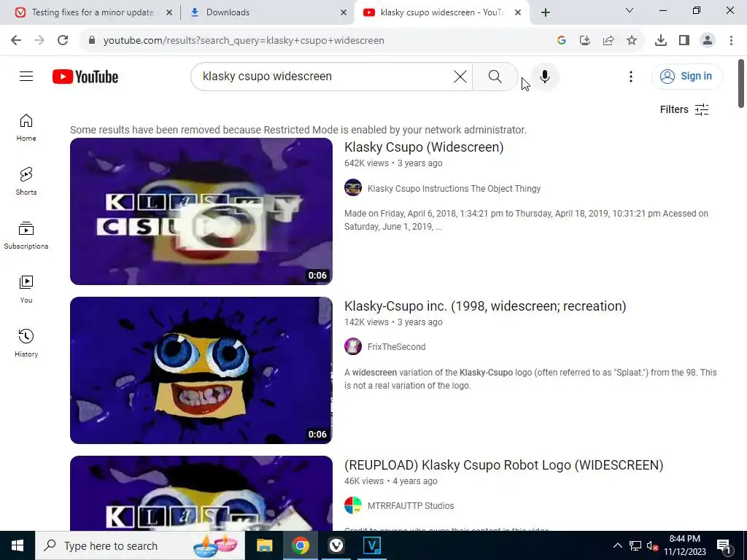Click title Klasky-Csupo inc. (1998, widescreen; recreation)

point(485,306)
